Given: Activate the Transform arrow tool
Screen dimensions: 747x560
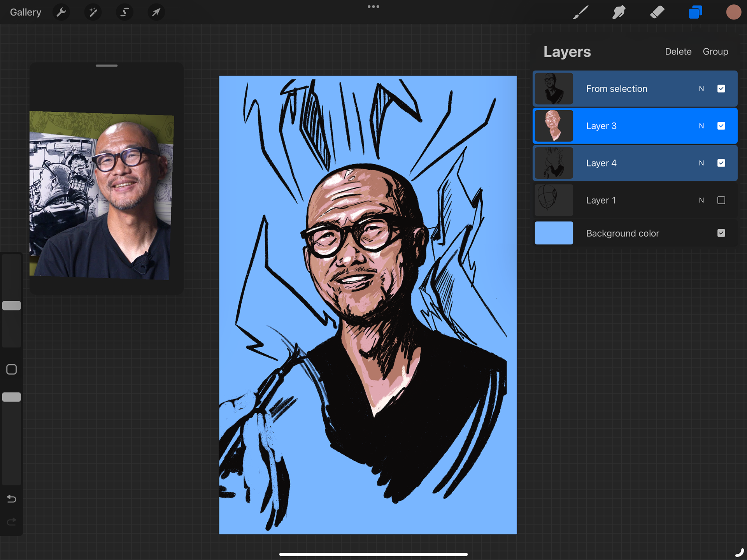Looking at the screenshot, I should (156, 12).
